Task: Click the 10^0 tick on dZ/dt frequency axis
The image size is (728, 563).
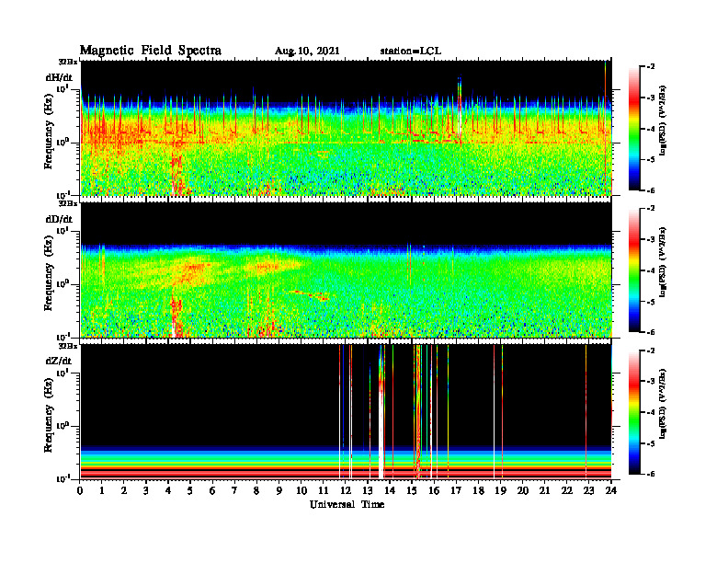Action: [x=63, y=426]
